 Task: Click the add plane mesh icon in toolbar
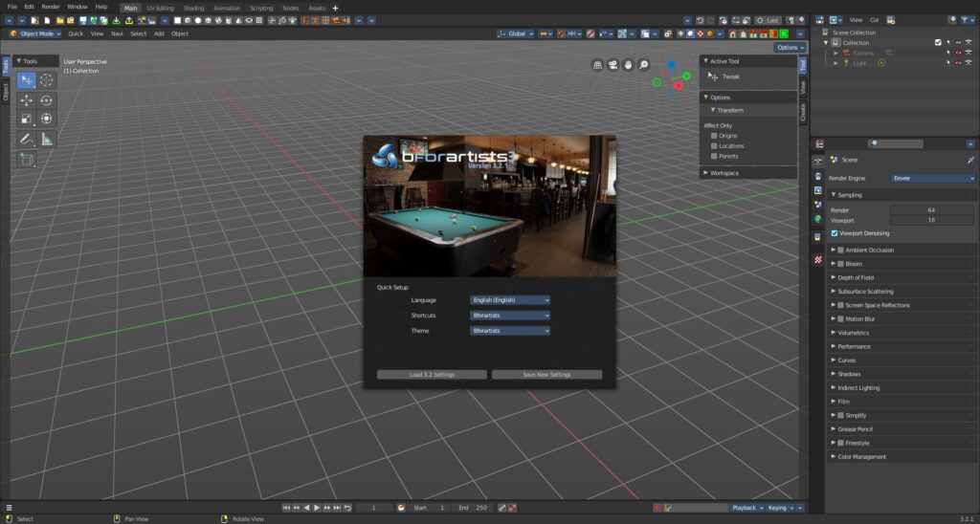(177, 21)
